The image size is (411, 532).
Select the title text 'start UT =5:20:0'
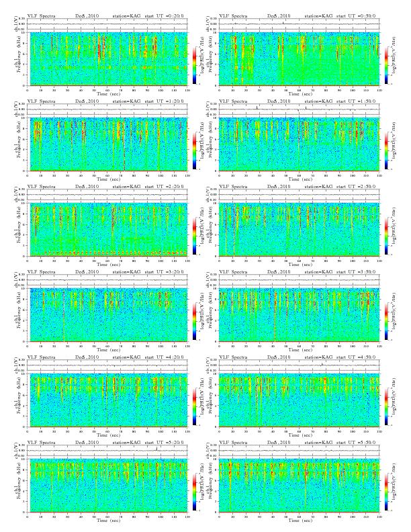pyautogui.click(x=164, y=443)
